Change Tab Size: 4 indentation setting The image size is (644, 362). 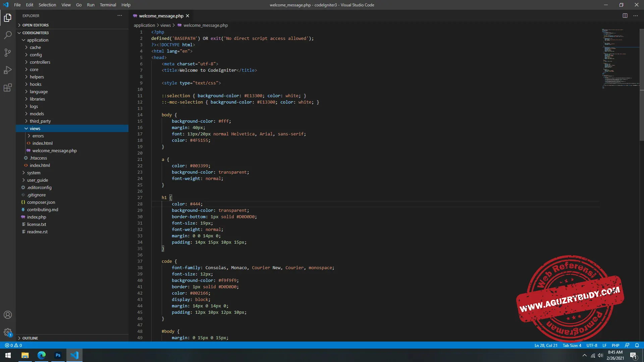[x=572, y=345]
